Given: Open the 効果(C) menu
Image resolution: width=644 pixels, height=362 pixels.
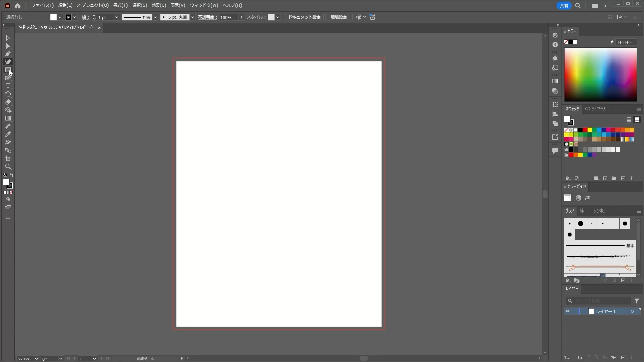Looking at the screenshot, I should point(159,5).
